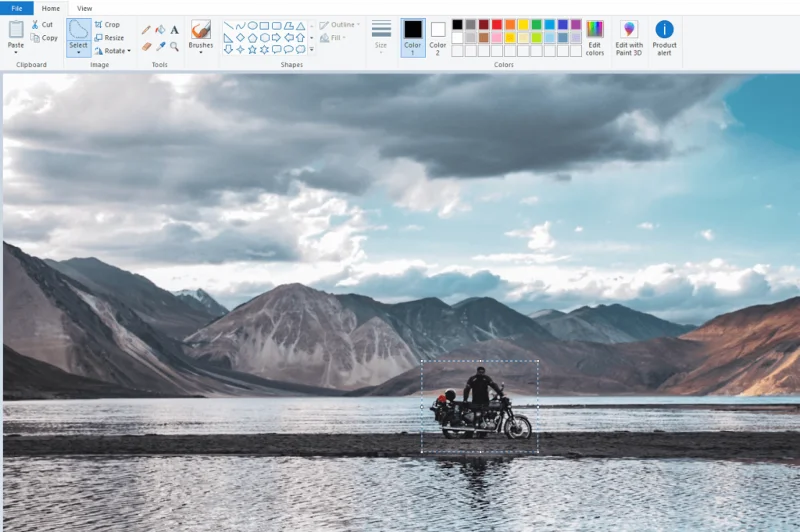Click the Brushes tool icon
This screenshot has height=532, width=800.
coord(201,30)
